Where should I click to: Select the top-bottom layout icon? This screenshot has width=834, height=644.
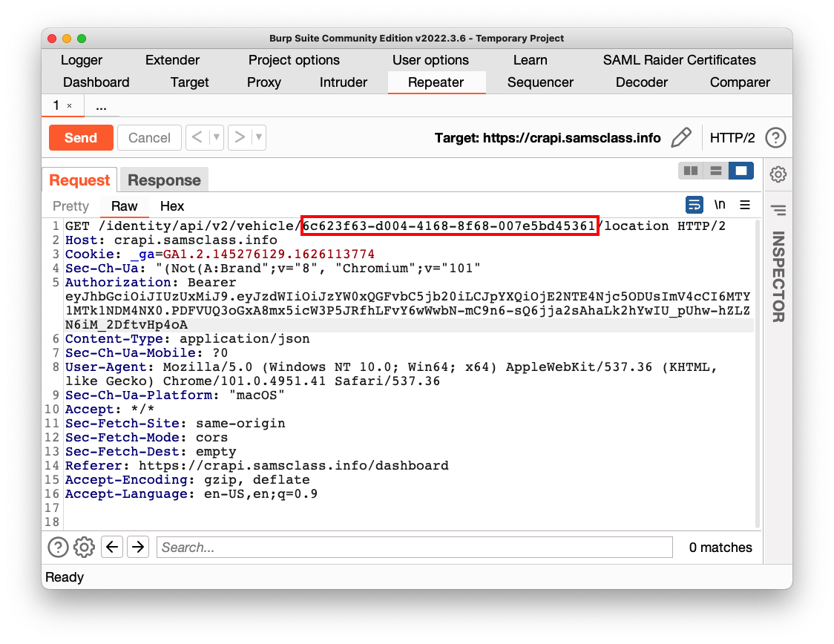point(716,171)
